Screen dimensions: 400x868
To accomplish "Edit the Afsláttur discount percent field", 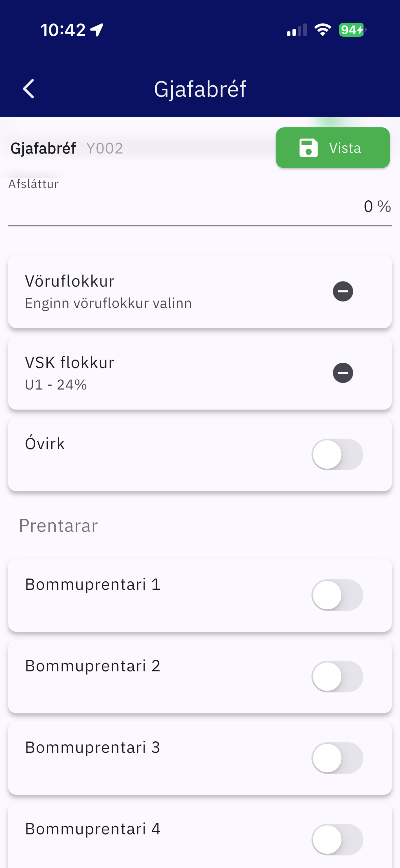I will pyautogui.click(x=199, y=206).
